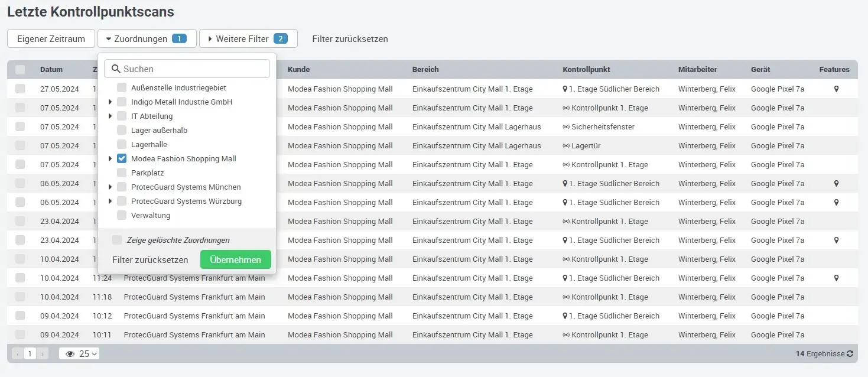Click the NFC signal icon beside Lagertür
This screenshot has height=377, width=868.
pyautogui.click(x=566, y=146)
